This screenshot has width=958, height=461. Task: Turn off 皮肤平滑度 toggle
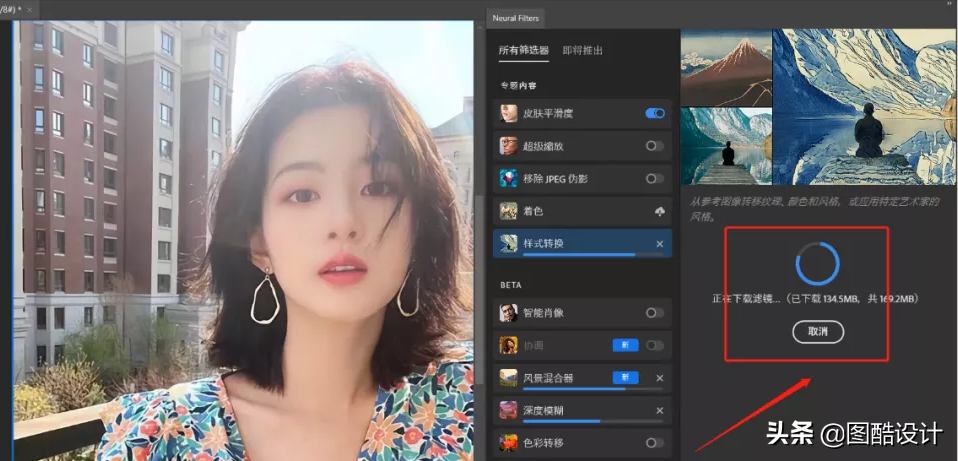point(655,114)
